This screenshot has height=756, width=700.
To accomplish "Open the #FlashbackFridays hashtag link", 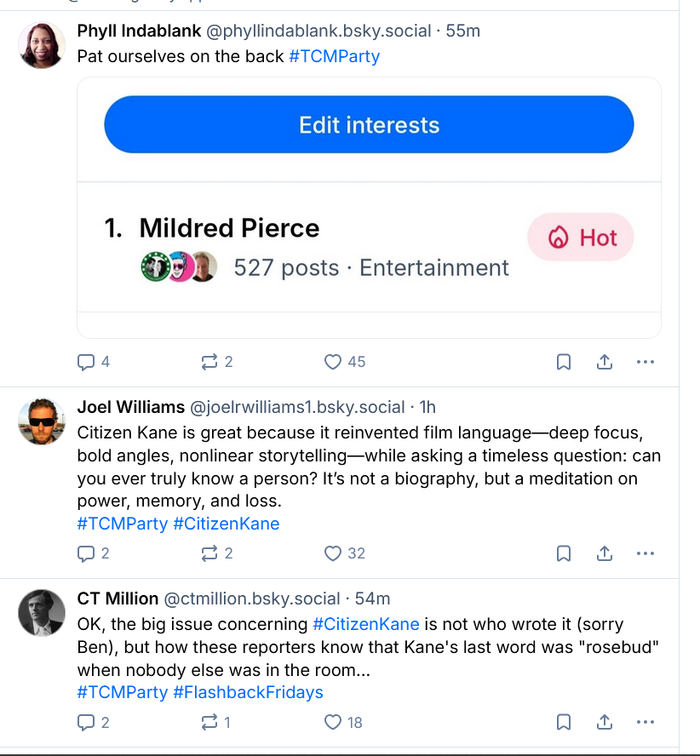I will [248, 692].
